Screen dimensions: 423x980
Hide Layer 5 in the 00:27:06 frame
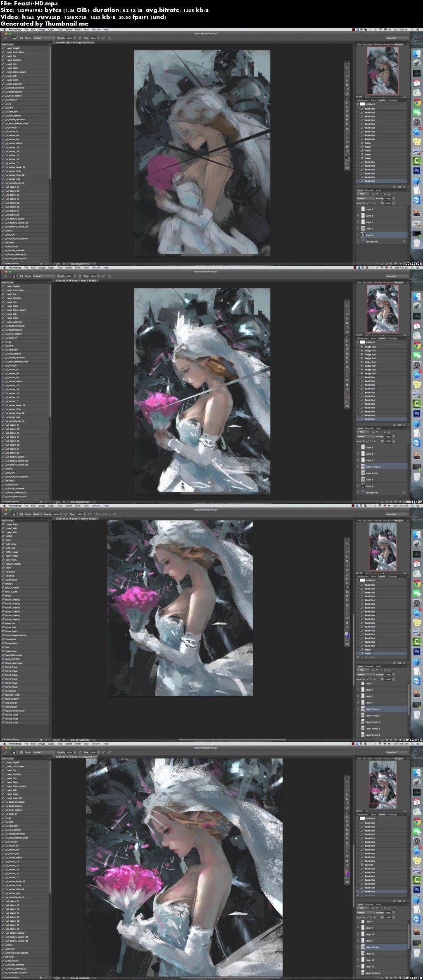coord(358,216)
